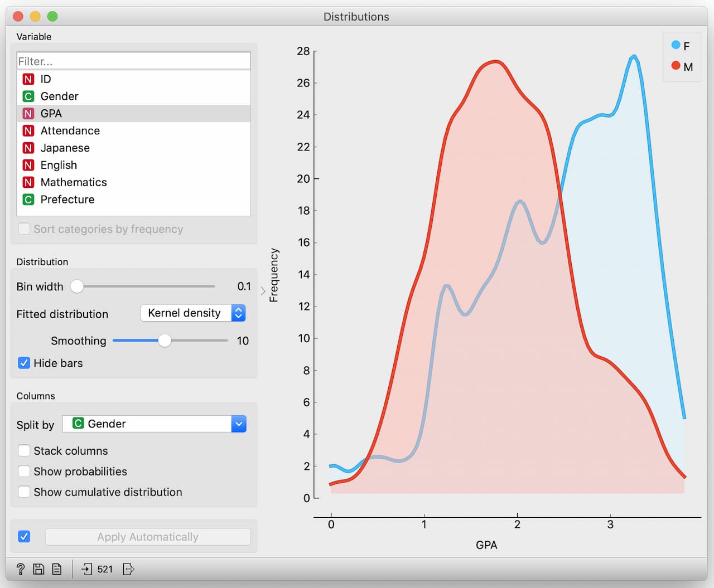Open the Fitted distribution Kernel density dropdown
The width and height of the screenshot is (714, 588).
[193, 313]
